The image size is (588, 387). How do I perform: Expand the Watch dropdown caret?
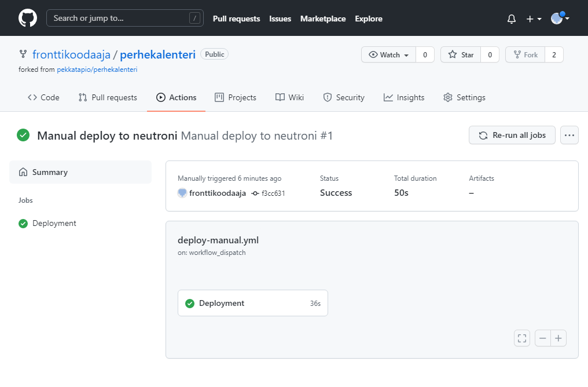point(406,55)
